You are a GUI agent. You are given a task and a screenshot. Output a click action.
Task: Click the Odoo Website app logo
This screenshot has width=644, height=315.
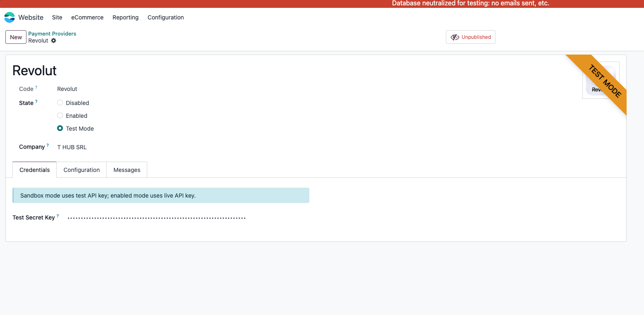(x=10, y=17)
